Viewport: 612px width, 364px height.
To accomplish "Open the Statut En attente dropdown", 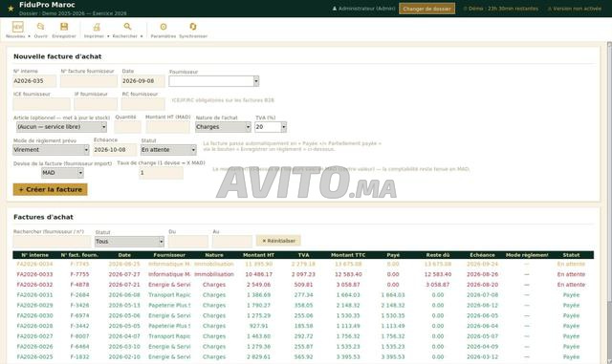I will [x=168, y=150].
